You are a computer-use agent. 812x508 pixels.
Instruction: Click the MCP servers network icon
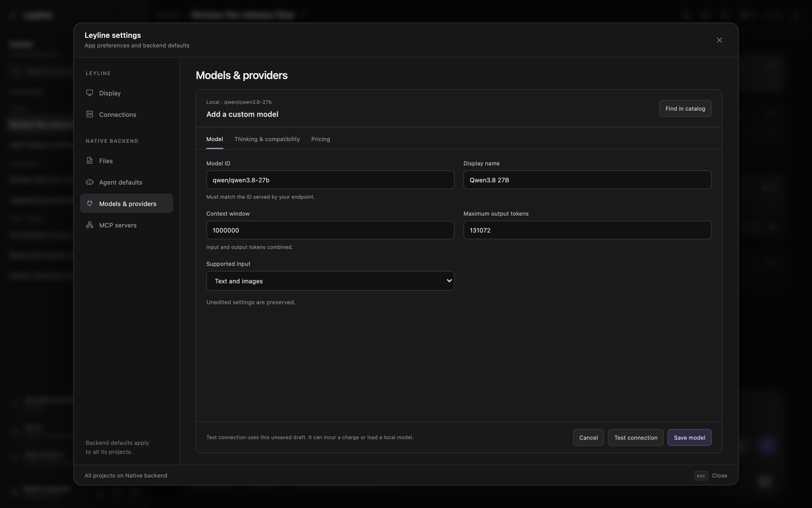90,225
